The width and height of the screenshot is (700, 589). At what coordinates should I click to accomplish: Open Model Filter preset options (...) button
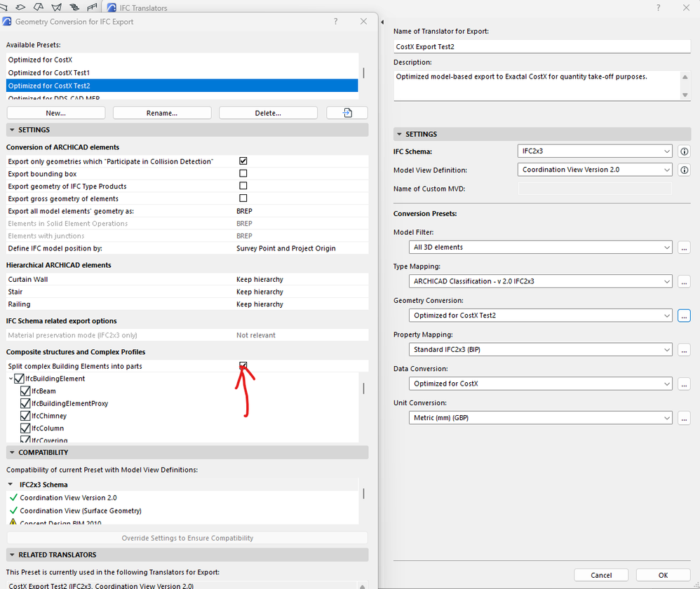click(684, 248)
